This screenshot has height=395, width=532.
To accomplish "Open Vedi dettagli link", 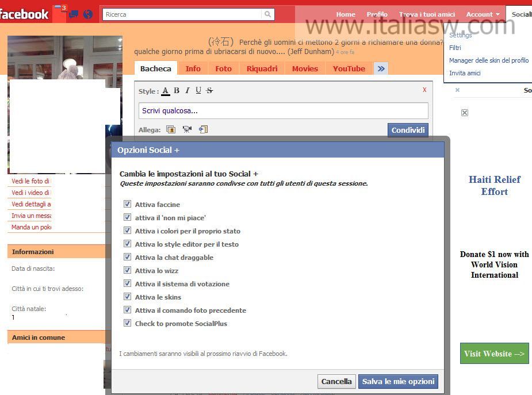I will click(31, 204).
